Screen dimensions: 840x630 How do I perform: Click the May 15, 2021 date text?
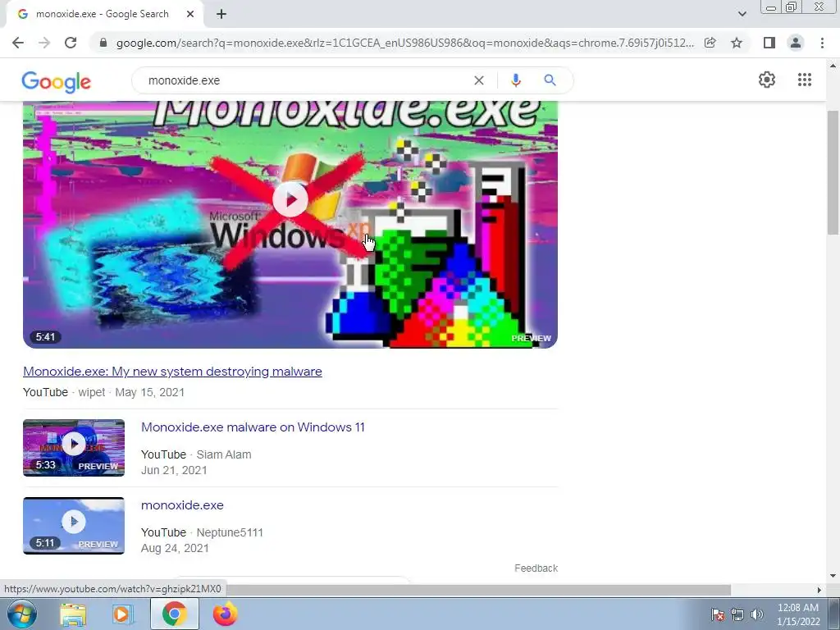150,392
